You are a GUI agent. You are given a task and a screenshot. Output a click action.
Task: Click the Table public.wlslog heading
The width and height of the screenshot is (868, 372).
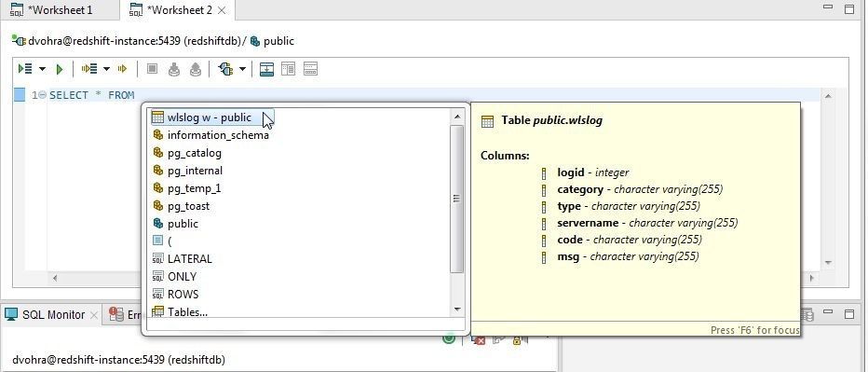pyautogui.click(x=551, y=120)
